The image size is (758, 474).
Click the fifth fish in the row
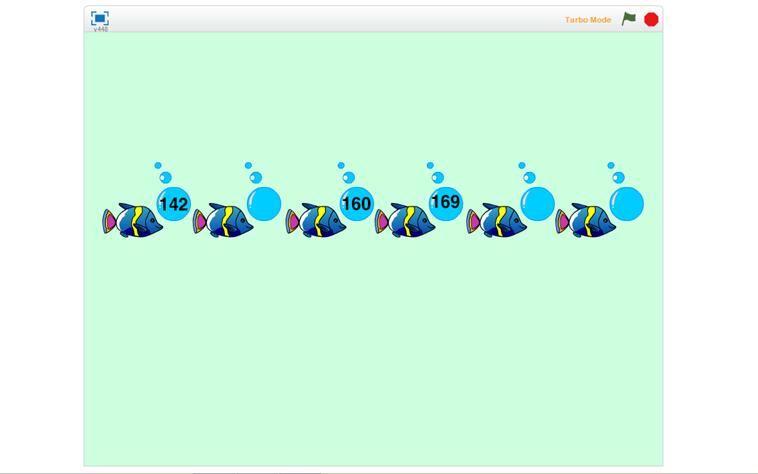496,220
